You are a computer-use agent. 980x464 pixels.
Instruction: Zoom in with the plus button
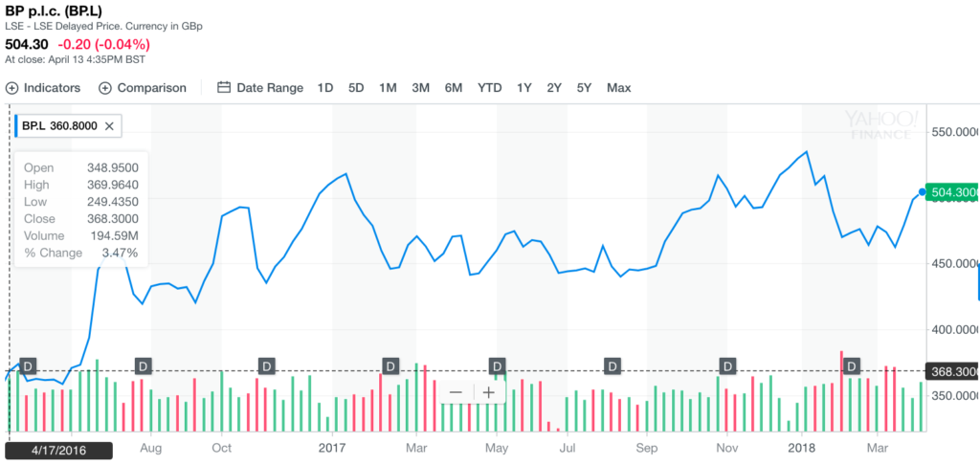pyautogui.click(x=489, y=392)
